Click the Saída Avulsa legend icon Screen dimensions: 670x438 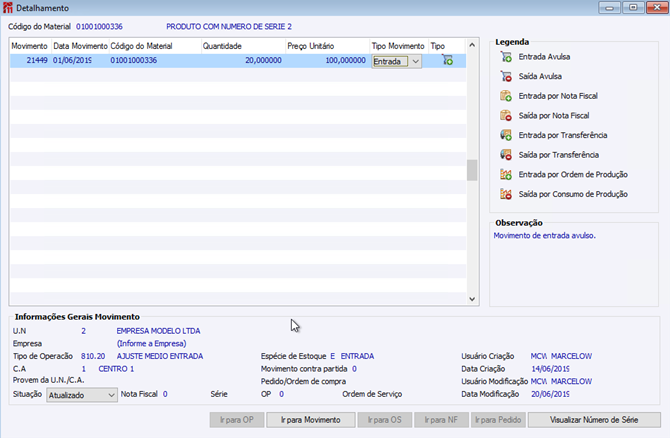tap(506, 76)
